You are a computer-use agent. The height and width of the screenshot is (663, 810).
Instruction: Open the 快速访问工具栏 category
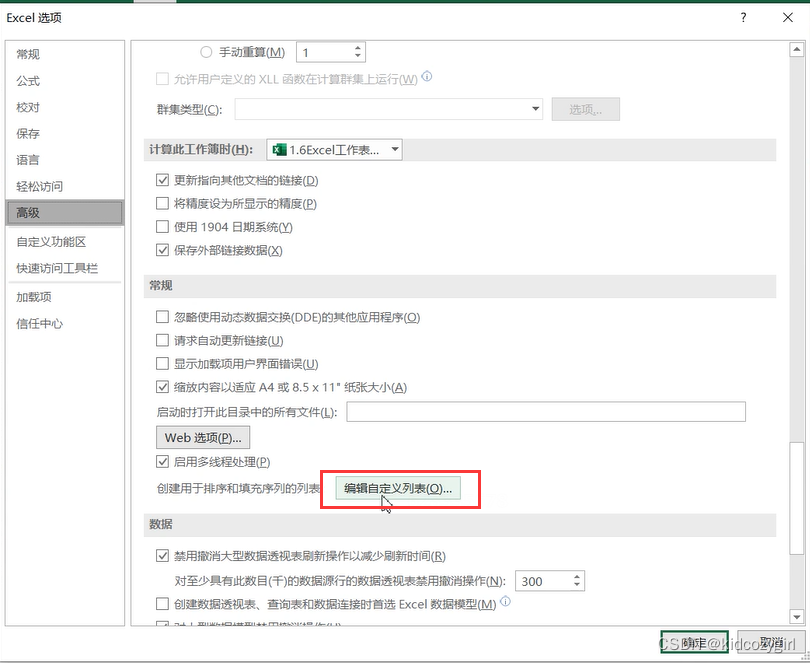tap(65, 268)
